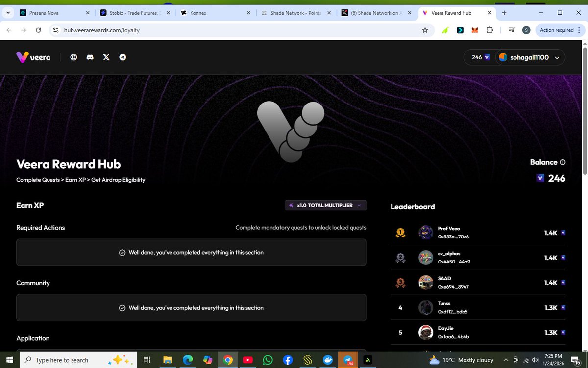Click the SAAD avatar thumbnail
Viewport: 588px width, 368px height.
(426, 283)
